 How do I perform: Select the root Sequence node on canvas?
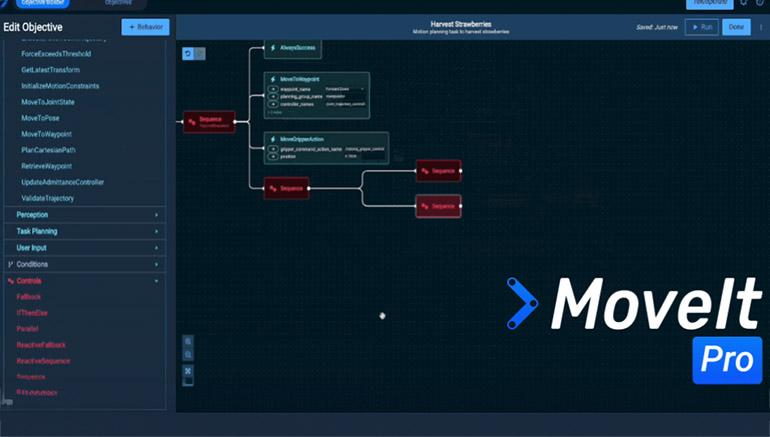[x=209, y=122]
